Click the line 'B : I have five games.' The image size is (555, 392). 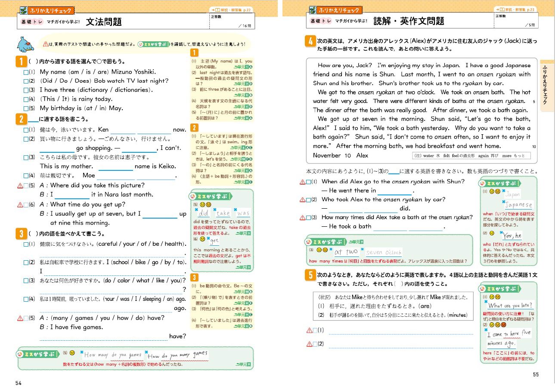tap(71, 327)
